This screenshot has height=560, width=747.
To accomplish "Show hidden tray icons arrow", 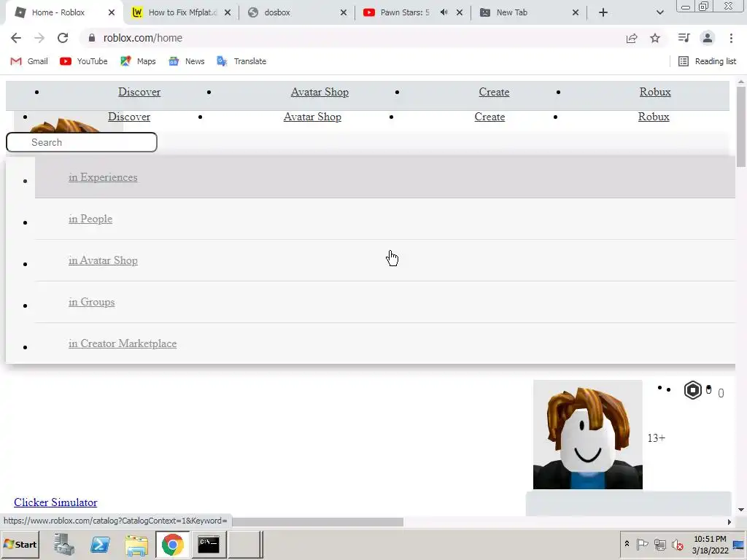I will (627, 544).
